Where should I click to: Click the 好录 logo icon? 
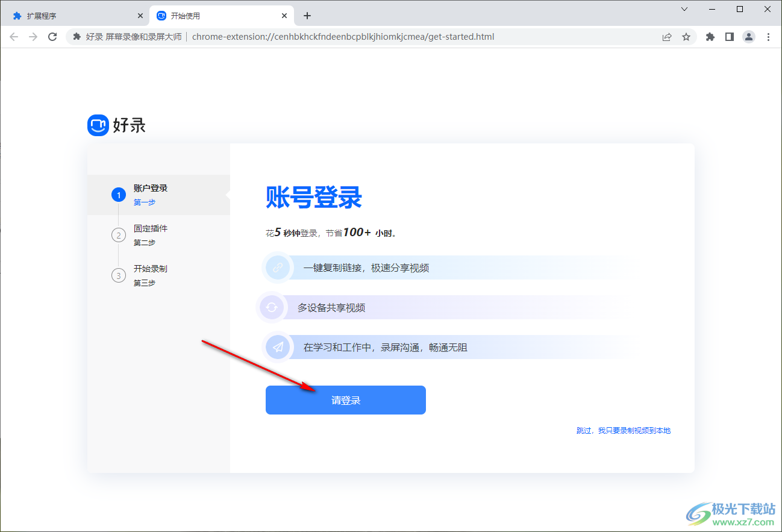click(x=98, y=125)
